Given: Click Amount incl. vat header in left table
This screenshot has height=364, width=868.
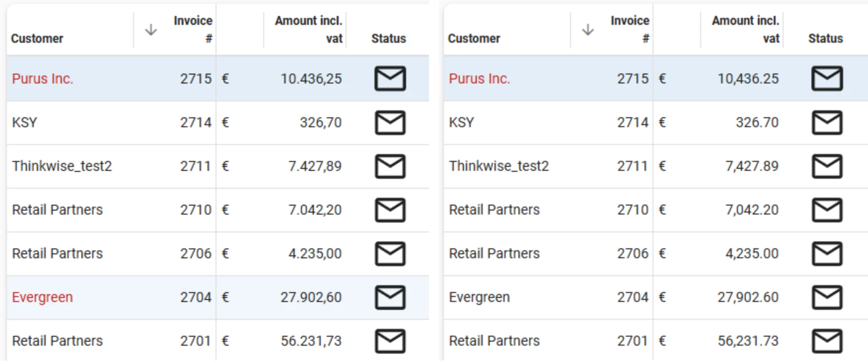Looking at the screenshot, I should tap(308, 29).
